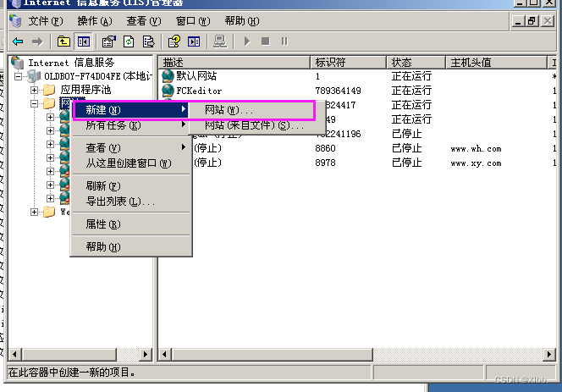Click the Start item play icon

pyautogui.click(x=246, y=41)
